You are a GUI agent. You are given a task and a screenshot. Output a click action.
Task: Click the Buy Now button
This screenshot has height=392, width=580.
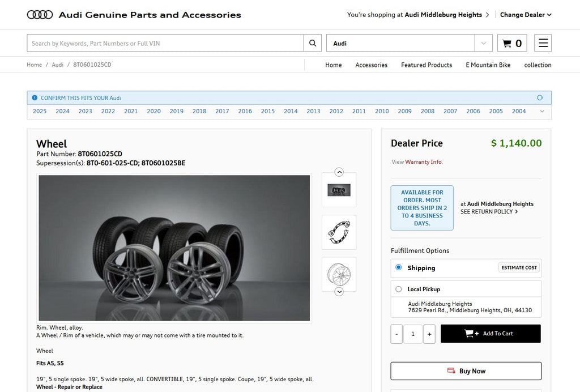[x=466, y=371]
